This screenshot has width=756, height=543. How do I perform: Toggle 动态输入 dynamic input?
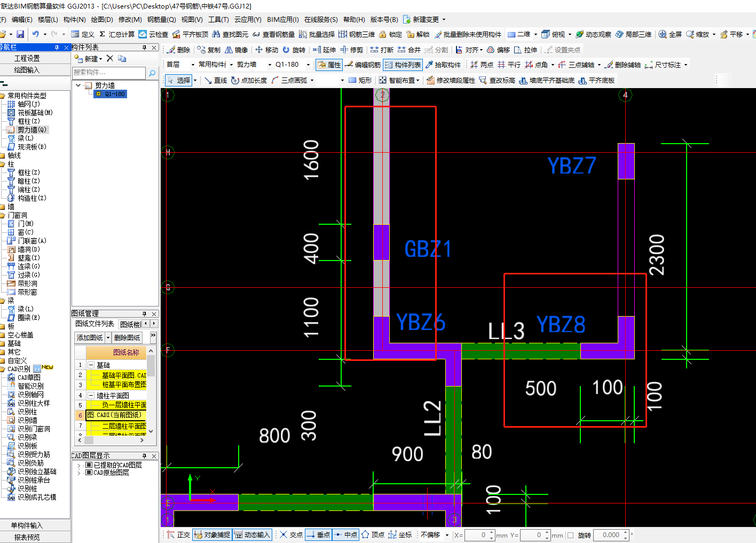click(x=252, y=534)
